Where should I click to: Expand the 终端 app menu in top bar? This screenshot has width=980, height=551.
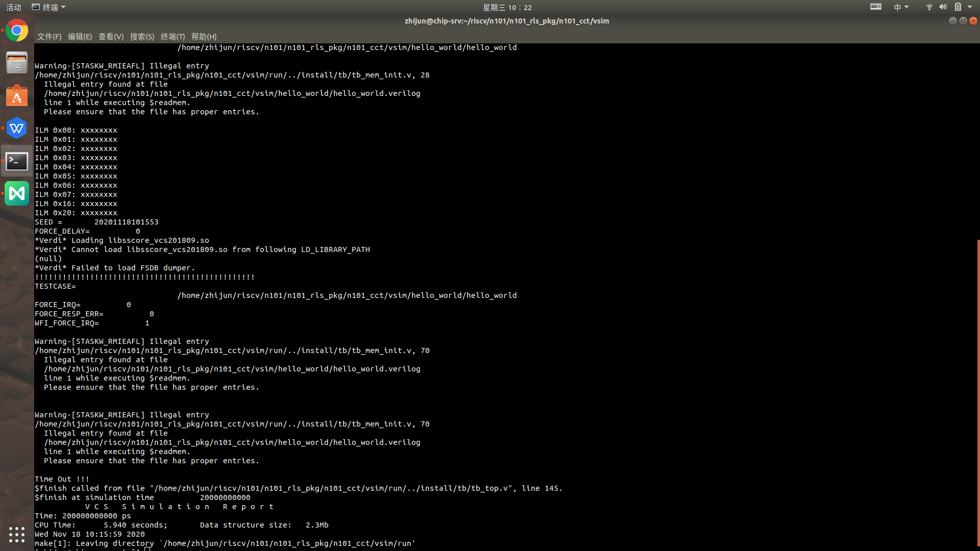click(x=49, y=7)
